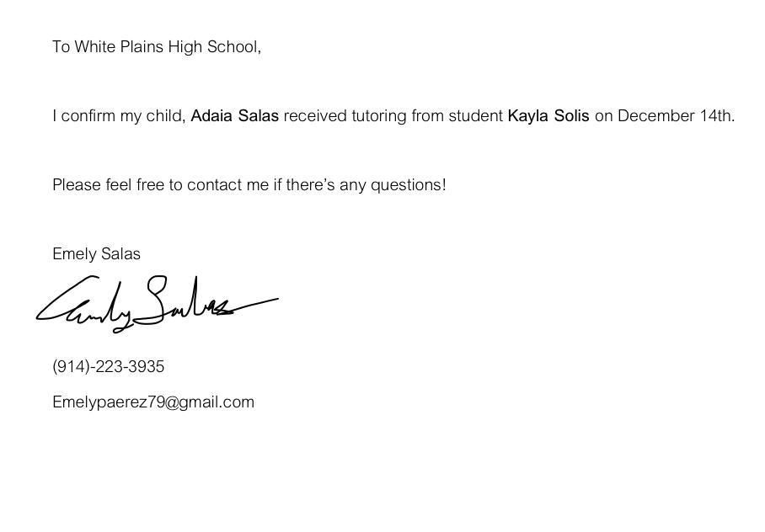Click the word "received" in the sentence
The width and height of the screenshot is (765, 532).
314,116
